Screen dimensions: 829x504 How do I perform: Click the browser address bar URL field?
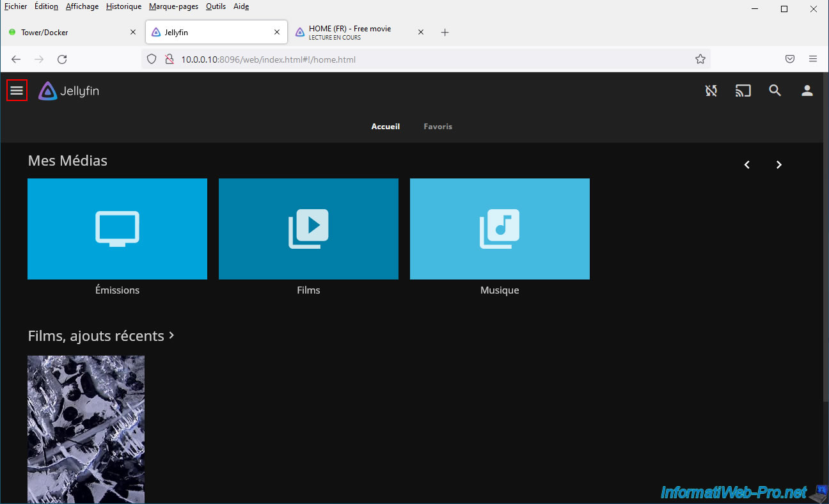[x=422, y=59]
